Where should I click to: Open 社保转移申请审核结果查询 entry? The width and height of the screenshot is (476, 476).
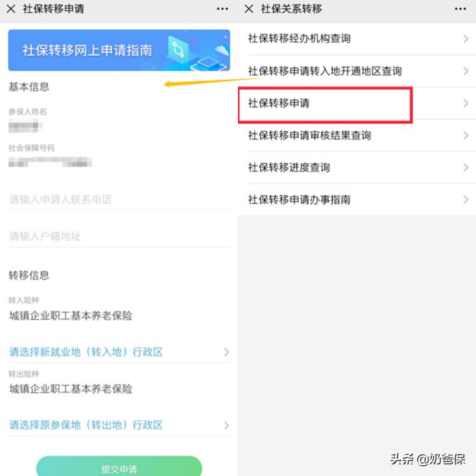tap(357, 135)
